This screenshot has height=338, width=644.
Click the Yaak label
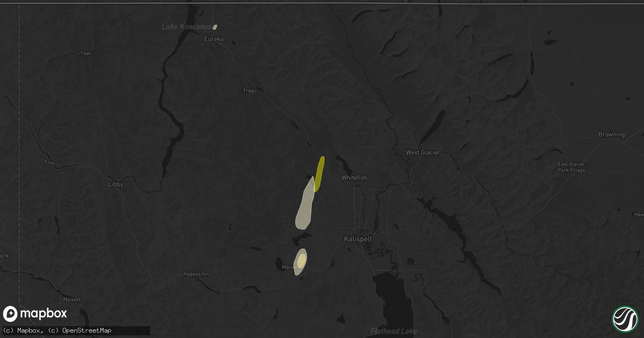click(x=85, y=53)
